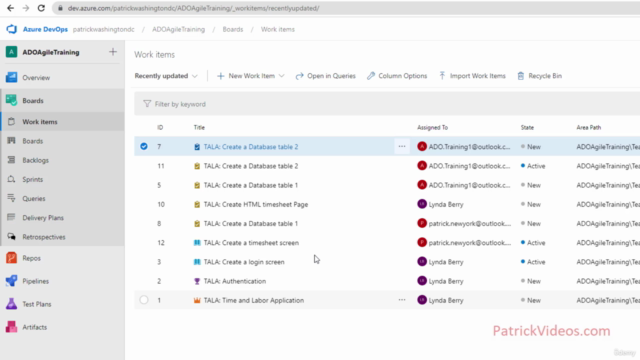Go forward using browser forward arrow
This screenshot has height=360, width=640.
[26, 8]
